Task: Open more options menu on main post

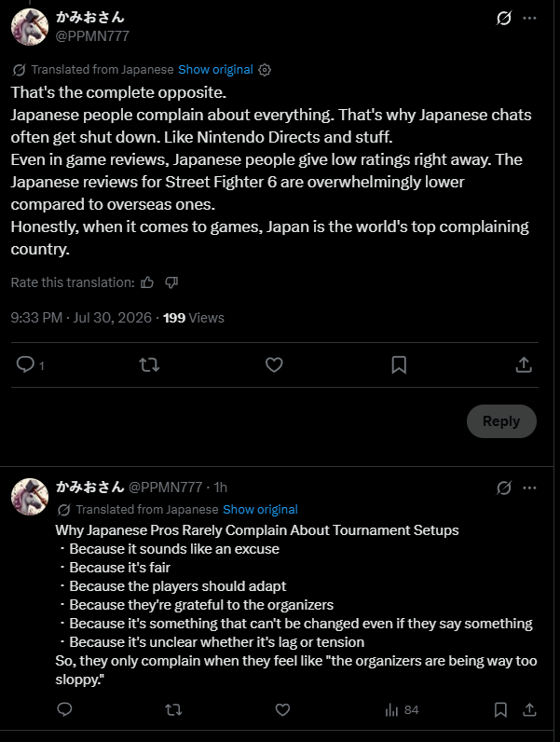Action: click(x=529, y=18)
